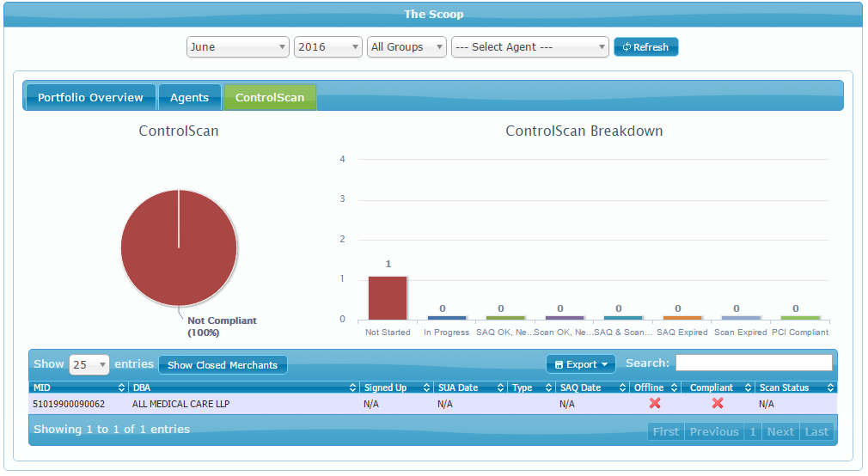The image size is (868, 476).
Task: Click the Not Compliant pie slice
Action: [x=179, y=248]
